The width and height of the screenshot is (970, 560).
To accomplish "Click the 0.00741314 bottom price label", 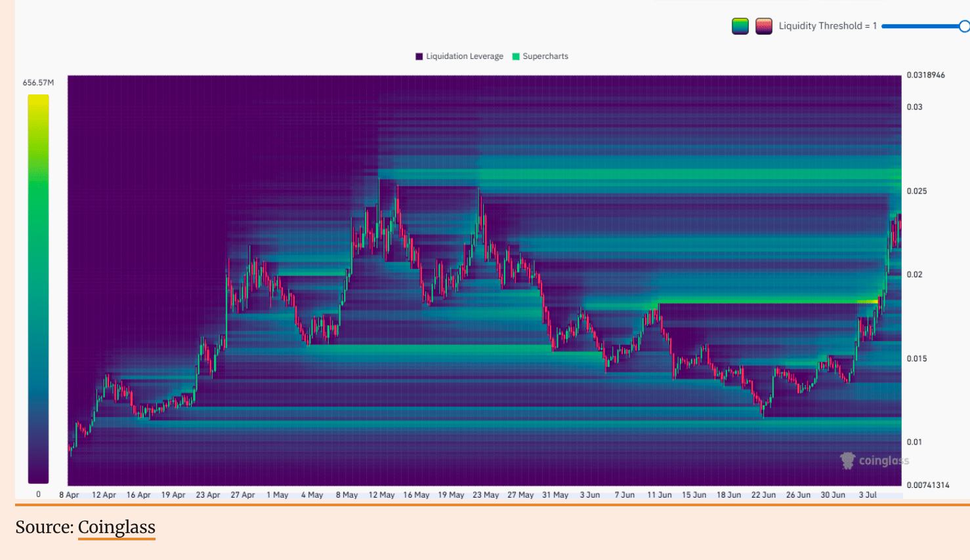I will (x=927, y=485).
